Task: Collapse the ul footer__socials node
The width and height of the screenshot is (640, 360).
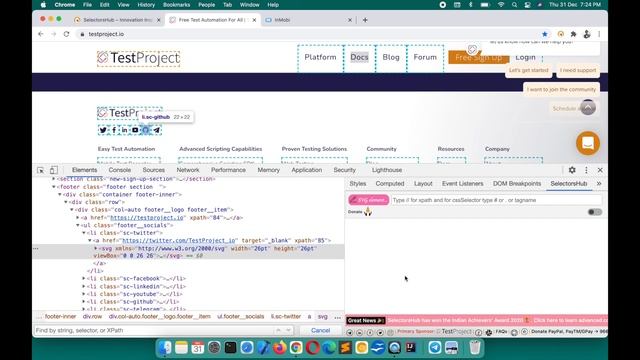Action: point(78,225)
